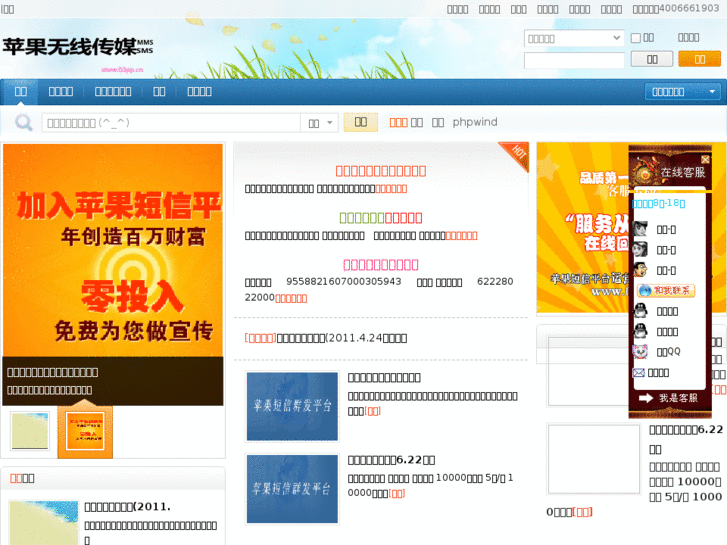Click the yellow search button
Screen dimensions: 727x545
coord(361,122)
